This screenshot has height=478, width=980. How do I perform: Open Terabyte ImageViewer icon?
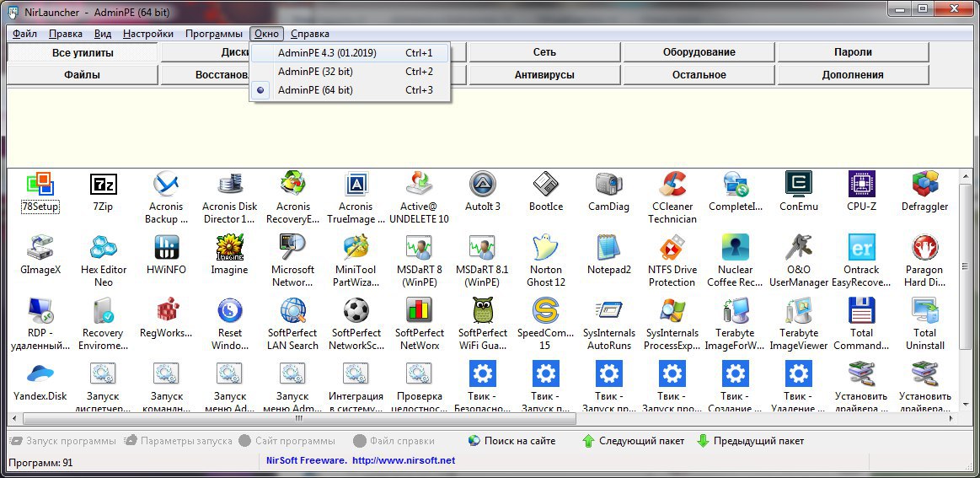(799, 311)
